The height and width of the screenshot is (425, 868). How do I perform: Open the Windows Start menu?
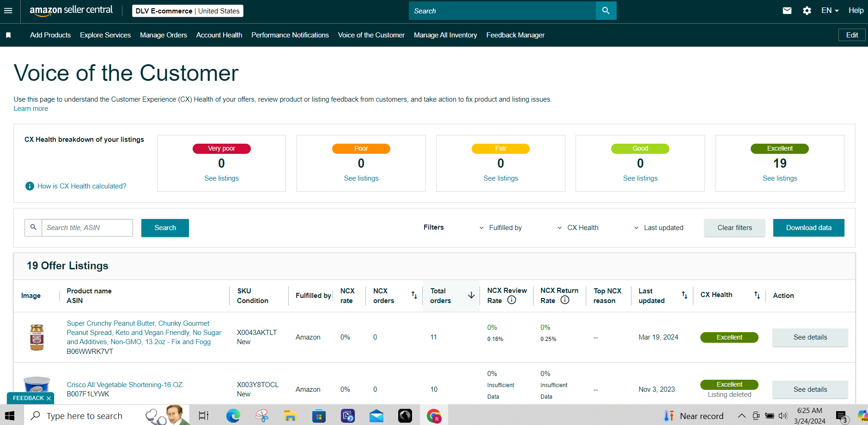(10, 416)
